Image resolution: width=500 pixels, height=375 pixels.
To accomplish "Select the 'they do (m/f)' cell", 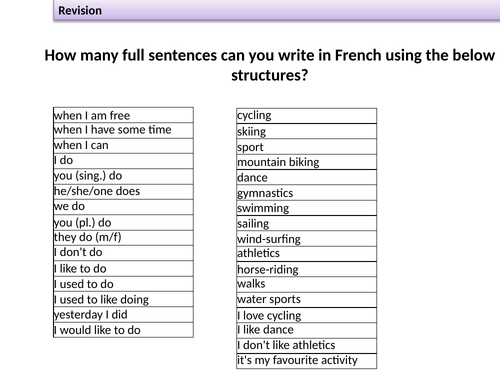I will pyautogui.click(x=123, y=238).
